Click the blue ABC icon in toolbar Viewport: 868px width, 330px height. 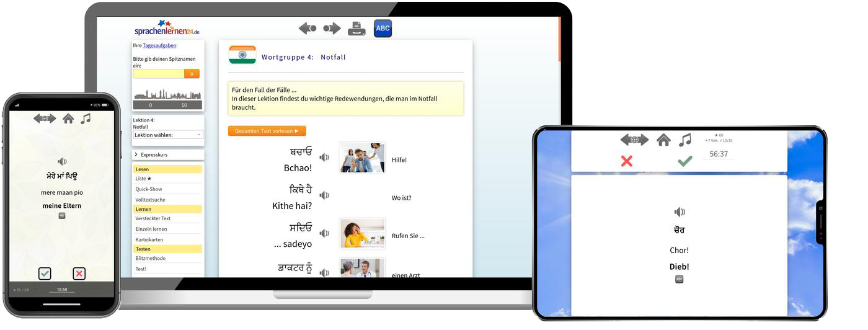[383, 28]
